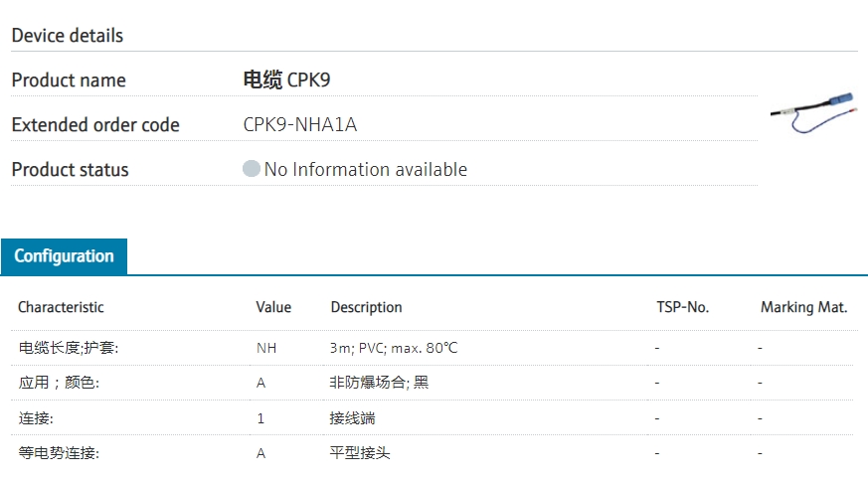This screenshot has width=868, height=481.
Task: Click the 非防爆场合; 黑 description
Action: tap(379, 383)
